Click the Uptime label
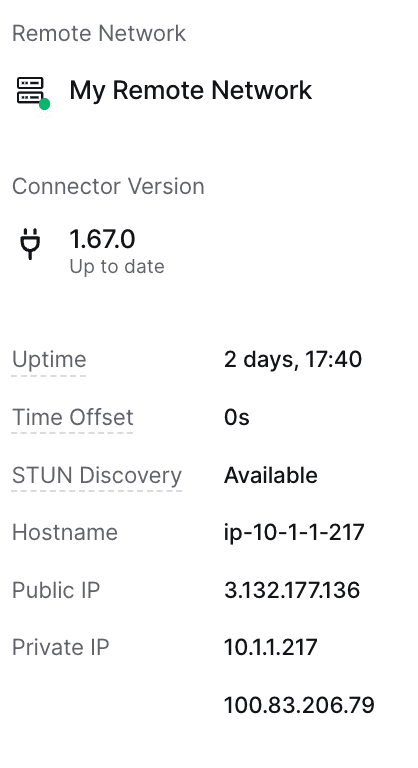Screen dimensions: 418x768 [x=49, y=360]
